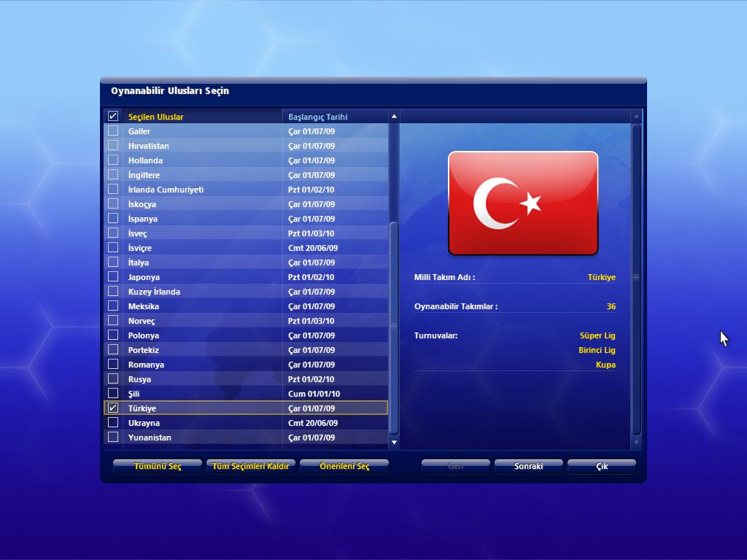Toggle the Seçilen Uluslar header checkbox
Screen dimensions: 747x560
pos(113,116)
